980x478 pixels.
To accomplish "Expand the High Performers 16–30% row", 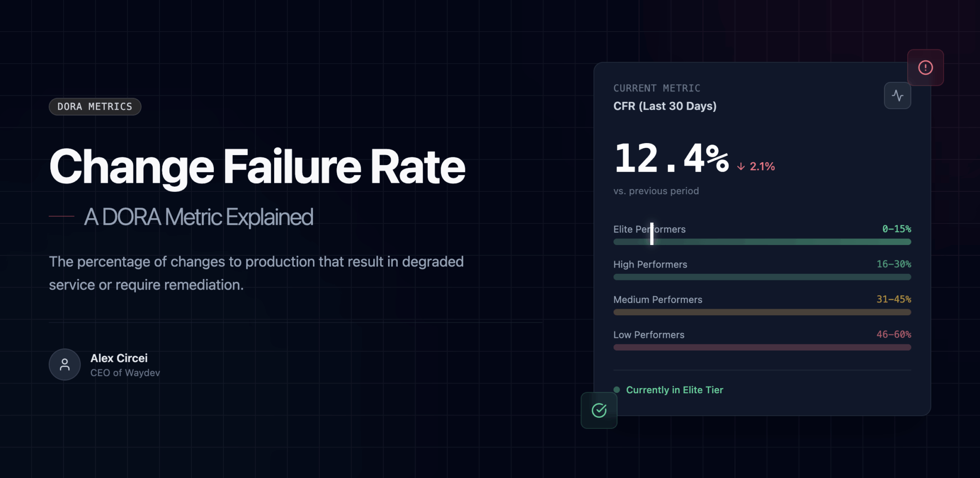I will [761, 270].
